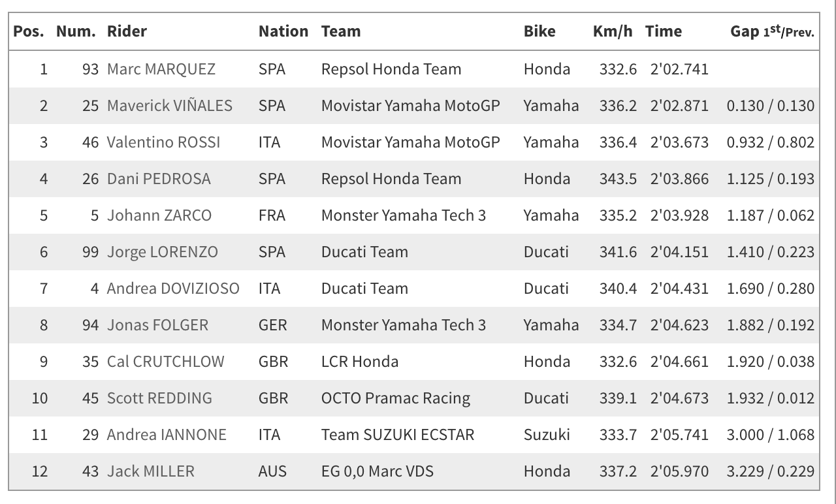Select the Team column header
This screenshot has height=504, width=836.
click(341, 31)
